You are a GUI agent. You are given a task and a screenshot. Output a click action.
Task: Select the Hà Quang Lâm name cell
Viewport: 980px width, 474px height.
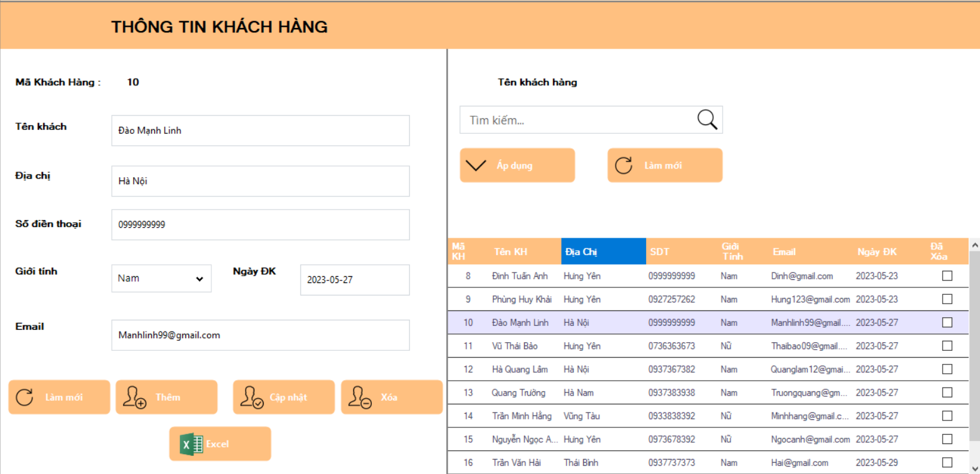pos(520,369)
